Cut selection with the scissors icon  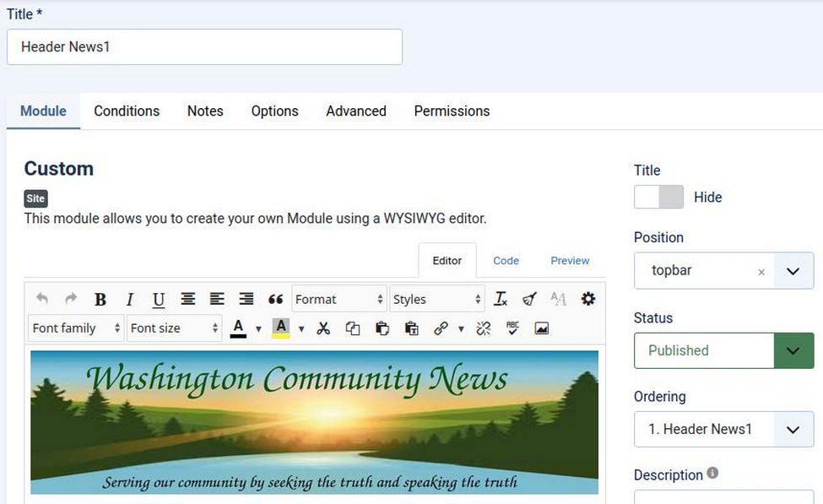pyautogui.click(x=323, y=328)
